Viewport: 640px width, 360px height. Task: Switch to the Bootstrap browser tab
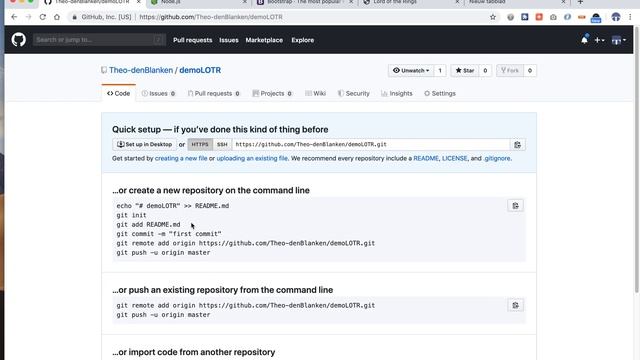coord(304,2)
